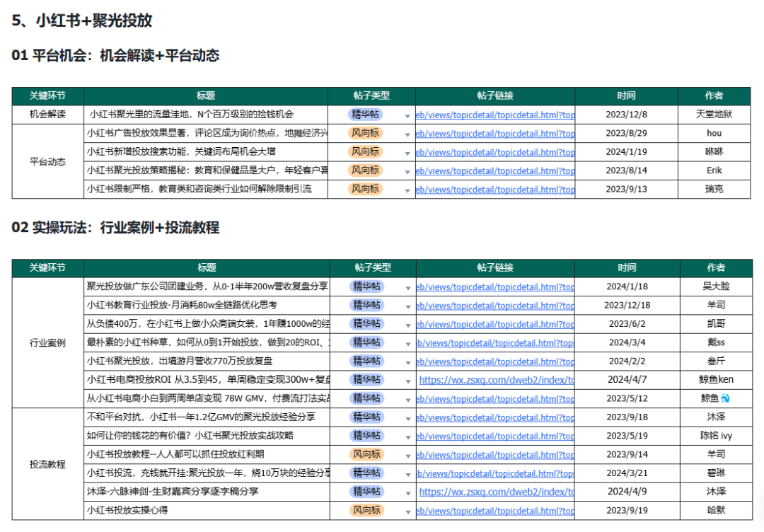Viewport: 764px width, 532px height.
Task: Click the date cell showing 2024/3/4
Action: click(628, 342)
